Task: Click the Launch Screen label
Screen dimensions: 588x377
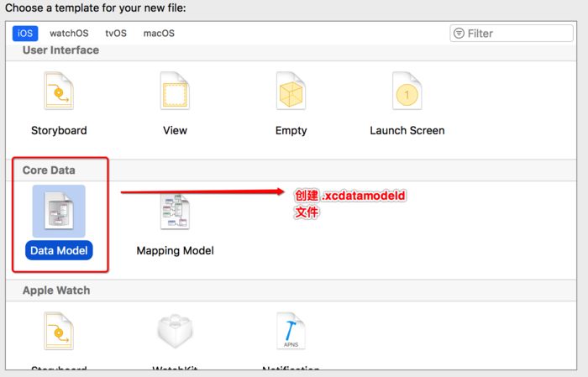Action: [407, 130]
